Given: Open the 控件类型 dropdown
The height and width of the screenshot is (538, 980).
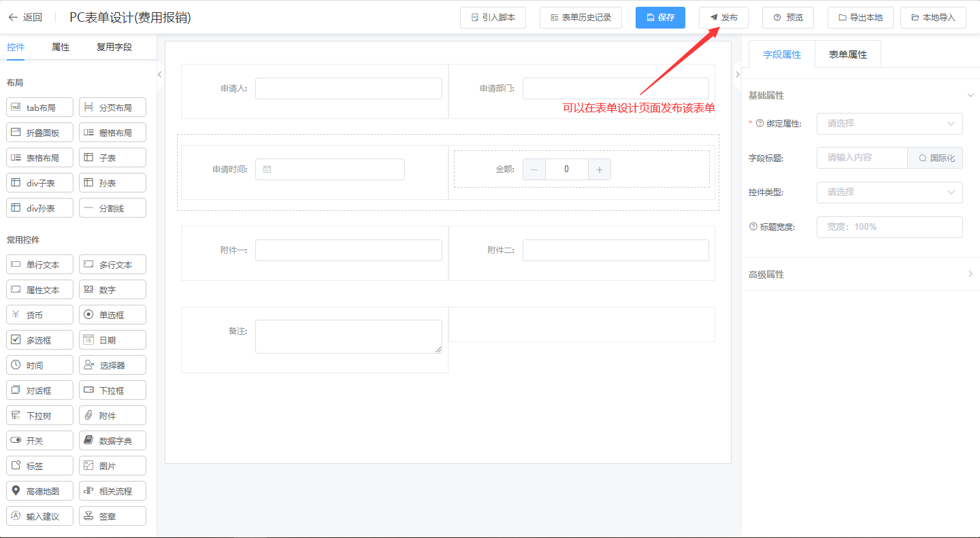Looking at the screenshot, I should point(889,192).
